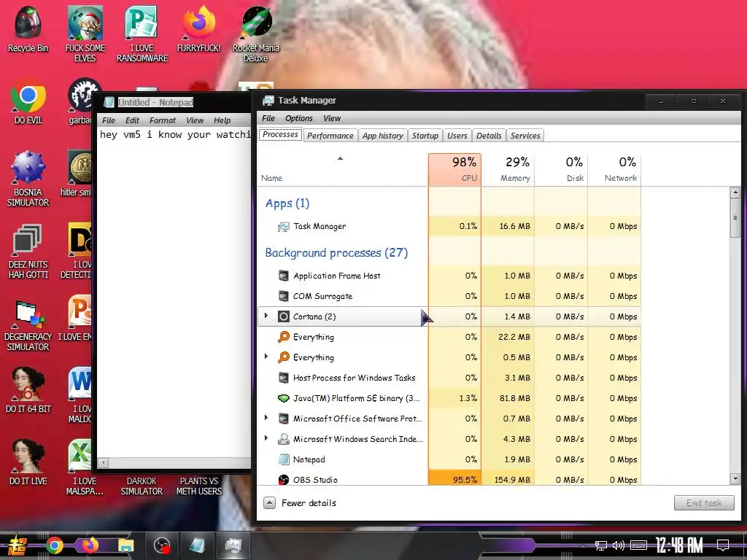Screen dimensions: 747x560
Task: Click the Fewer details label
Action: point(309,503)
